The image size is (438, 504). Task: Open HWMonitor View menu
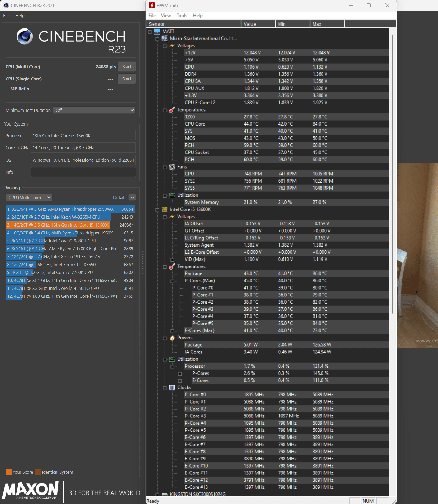pyautogui.click(x=166, y=16)
